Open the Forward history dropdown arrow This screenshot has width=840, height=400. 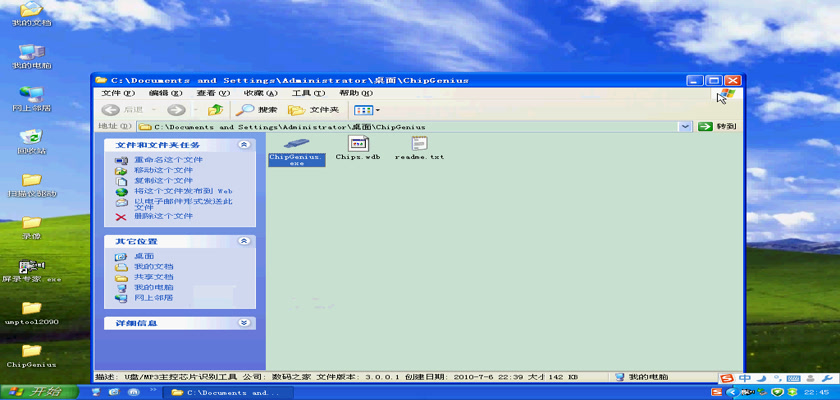pyautogui.click(x=195, y=110)
